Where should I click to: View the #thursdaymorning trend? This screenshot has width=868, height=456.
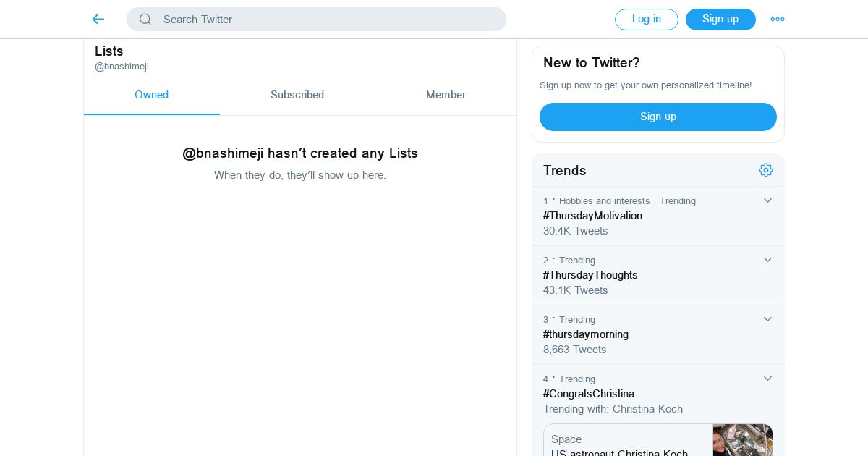click(x=586, y=334)
